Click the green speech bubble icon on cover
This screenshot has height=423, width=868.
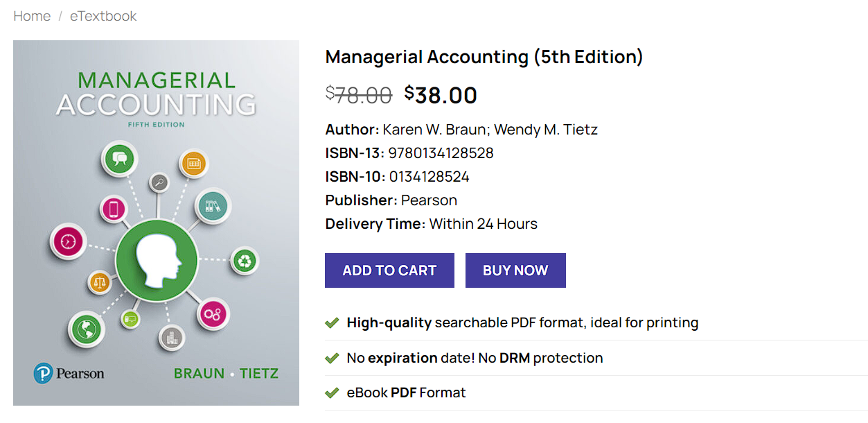(119, 159)
